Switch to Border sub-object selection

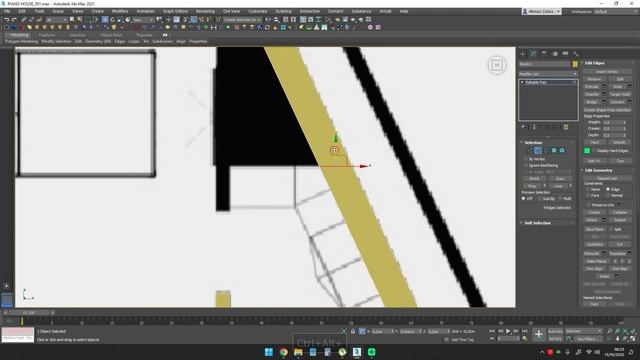546,151
